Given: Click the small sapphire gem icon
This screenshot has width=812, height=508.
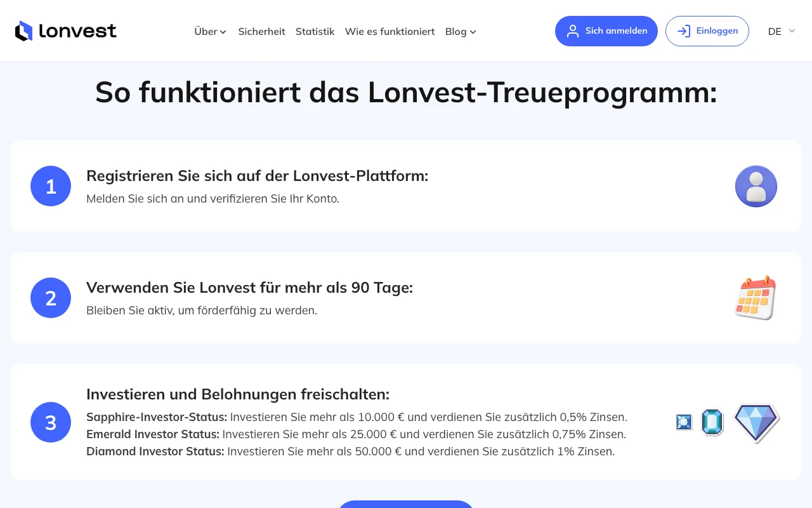Looking at the screenshot, I should tap(684, 422).
